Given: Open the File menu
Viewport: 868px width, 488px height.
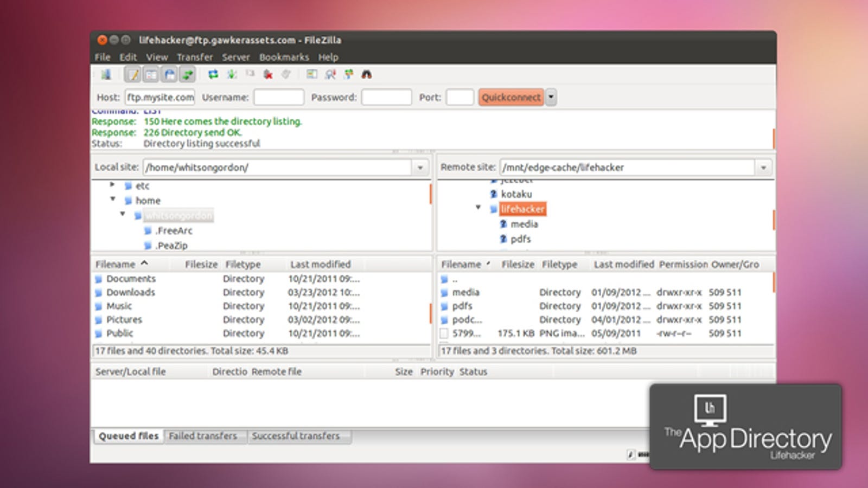Looking at the screenshot, I should (x=103, y=57).
